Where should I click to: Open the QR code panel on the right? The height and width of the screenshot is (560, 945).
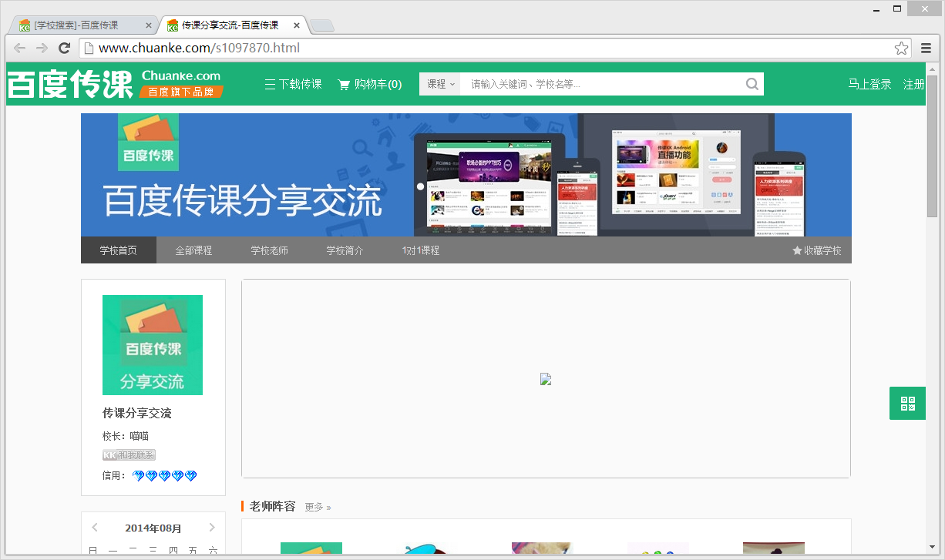pyautogui.click(x=907, y=403)
